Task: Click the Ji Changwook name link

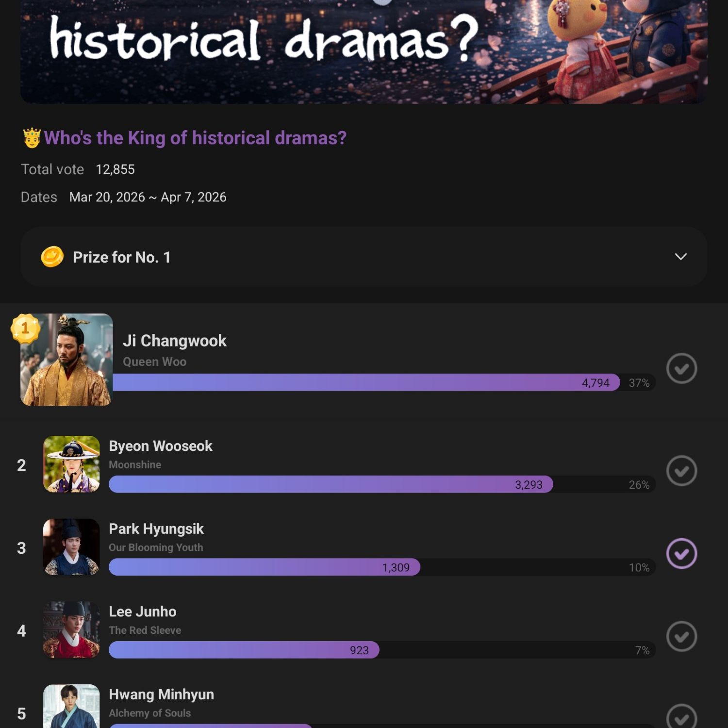Action: point(175,341)
